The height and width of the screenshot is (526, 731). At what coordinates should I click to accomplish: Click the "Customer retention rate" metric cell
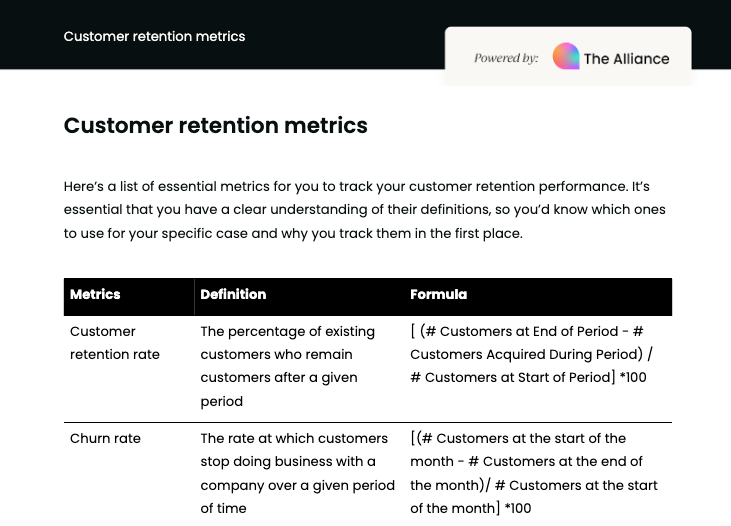tap(115, 343)
